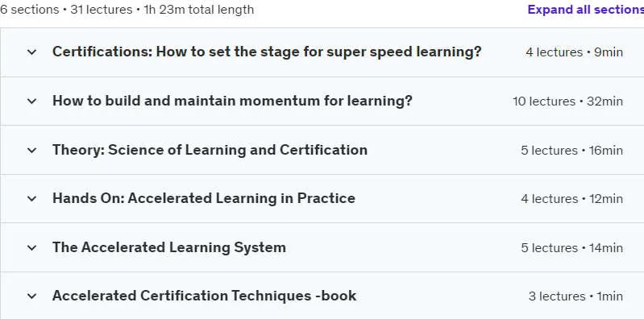Select 'The Accelerated Learning System' section title

tap(169, 247)
